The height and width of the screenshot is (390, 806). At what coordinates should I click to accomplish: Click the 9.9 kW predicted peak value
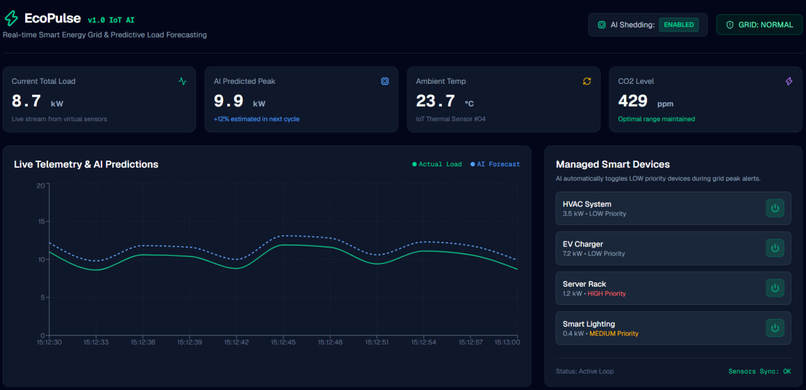tap(240, 102)
